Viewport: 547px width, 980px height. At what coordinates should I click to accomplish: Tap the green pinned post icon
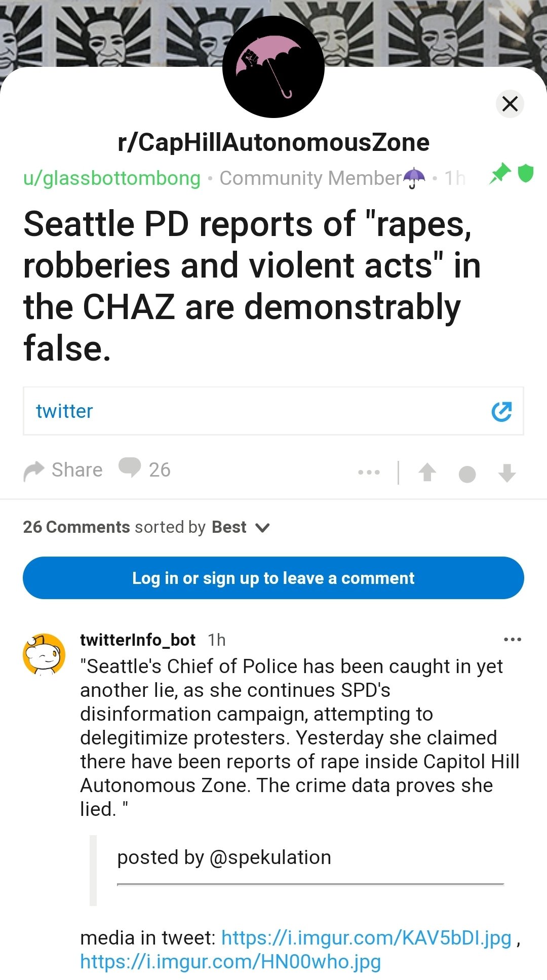[x=500, y=173]
